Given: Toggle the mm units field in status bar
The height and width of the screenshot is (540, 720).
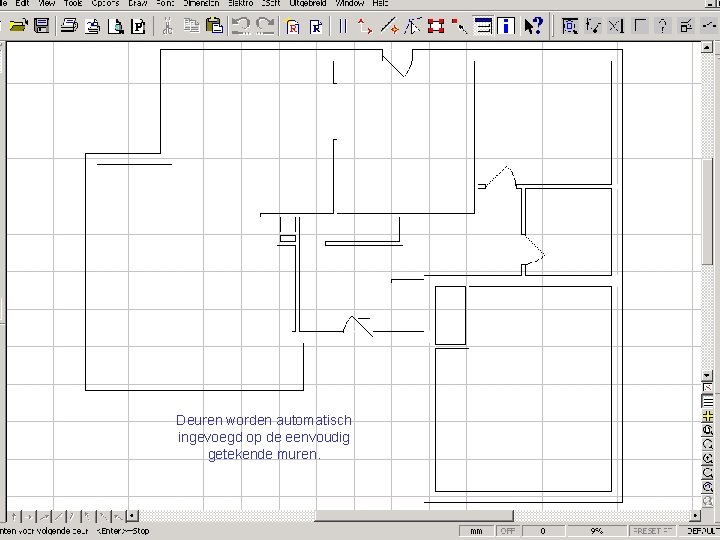Looking at the screenshot, I should point(476,531).
